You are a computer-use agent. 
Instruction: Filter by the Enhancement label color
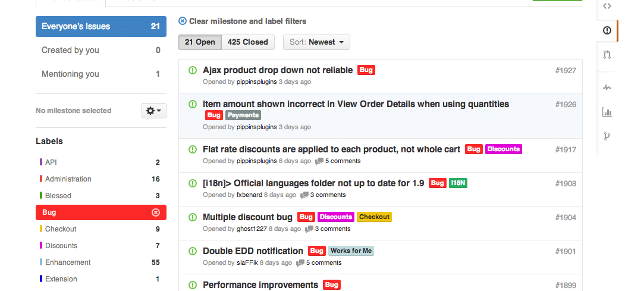(40, 262)
